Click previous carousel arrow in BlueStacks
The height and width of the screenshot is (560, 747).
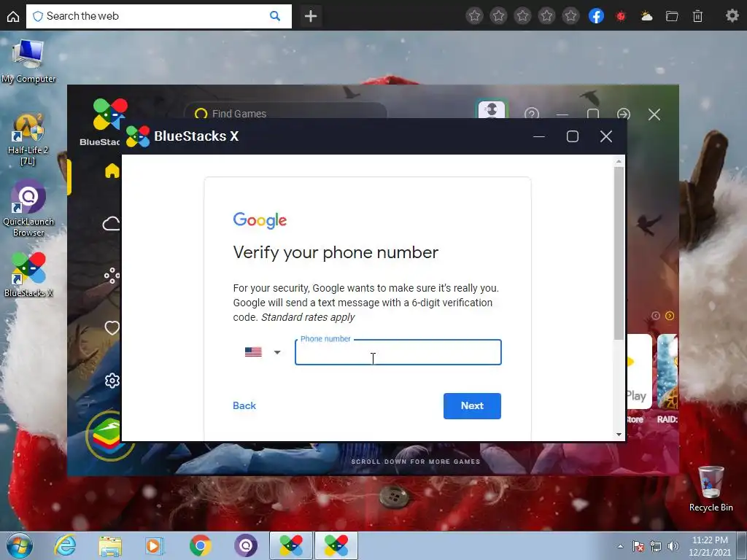[656, 316]
